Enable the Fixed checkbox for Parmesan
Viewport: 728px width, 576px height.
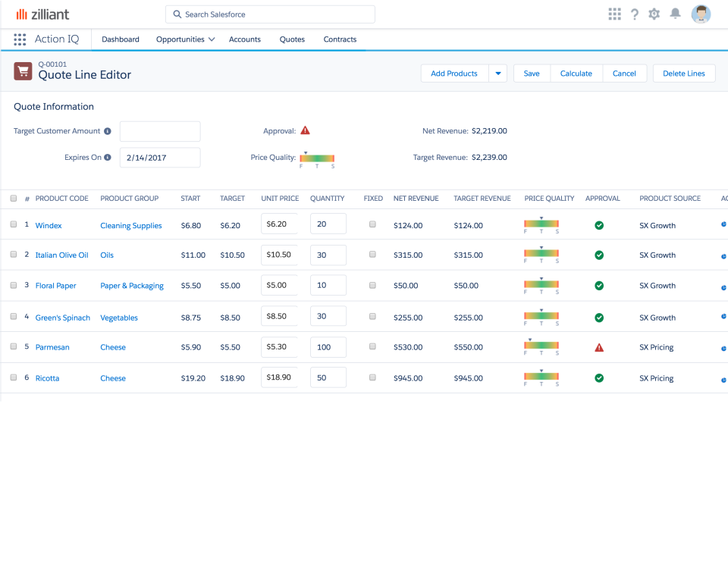(370, 346)
